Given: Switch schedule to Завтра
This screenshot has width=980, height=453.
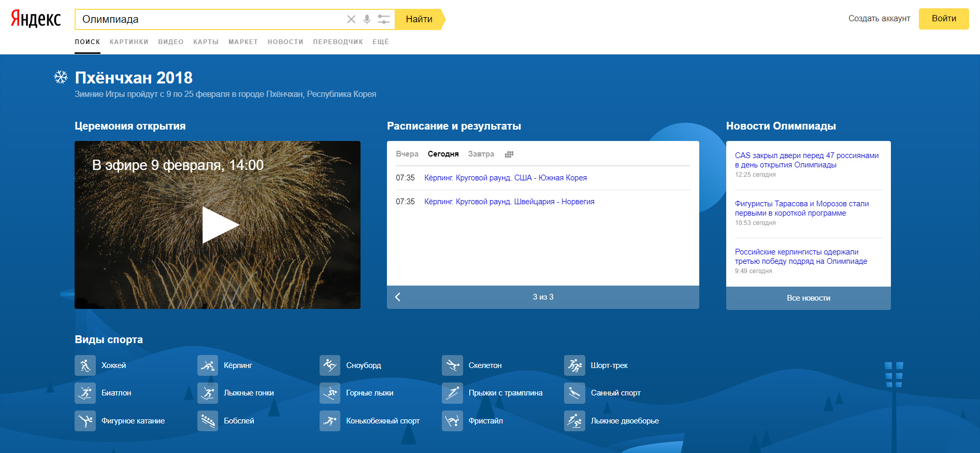Looking at the screenshot, I should 481,154.
